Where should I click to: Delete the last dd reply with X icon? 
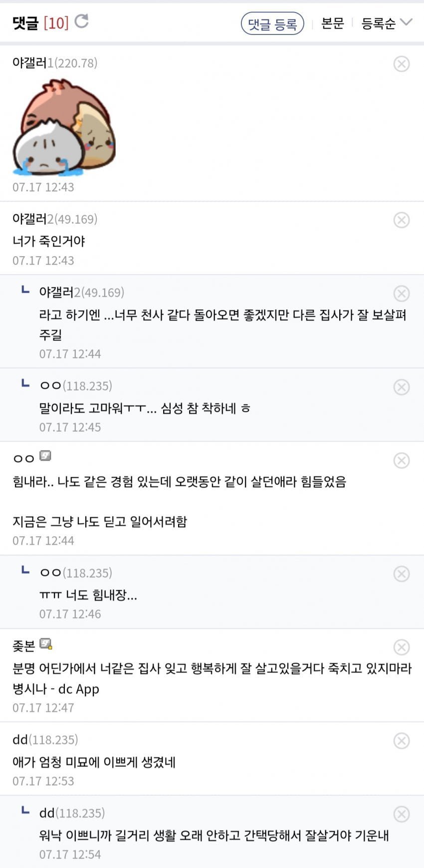[402, 814]
